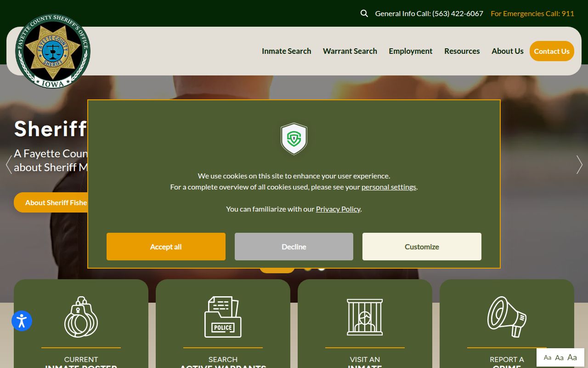Image resolution: width=588 pixels, height=368 pixels.
Task: Select the medium font size Aa
Action: (559, 357)
